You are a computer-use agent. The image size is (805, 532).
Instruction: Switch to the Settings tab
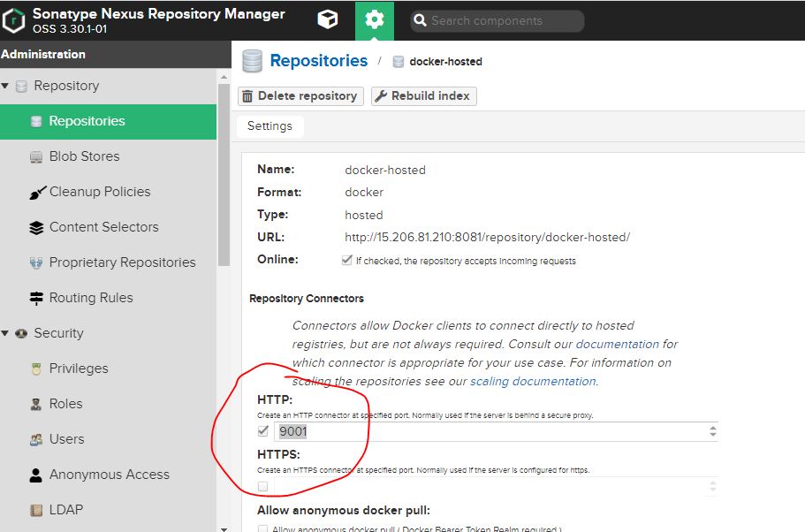270,126
